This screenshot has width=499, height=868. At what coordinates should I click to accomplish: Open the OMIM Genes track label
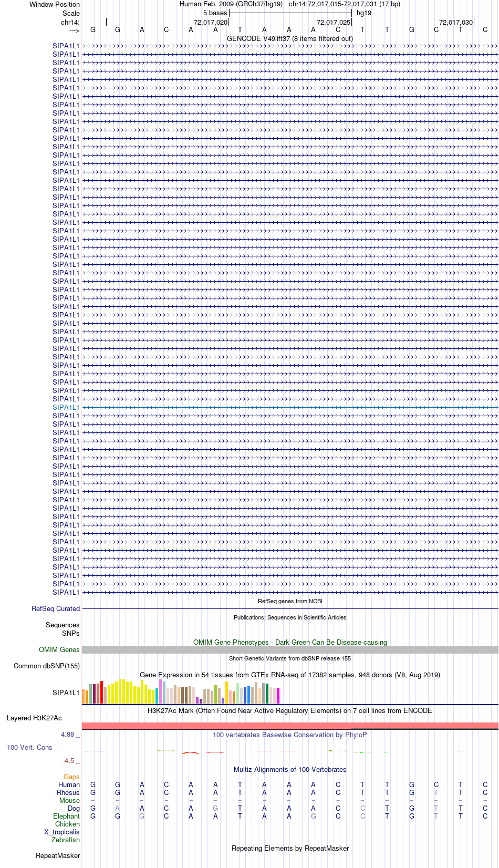[x=59, y=649]
